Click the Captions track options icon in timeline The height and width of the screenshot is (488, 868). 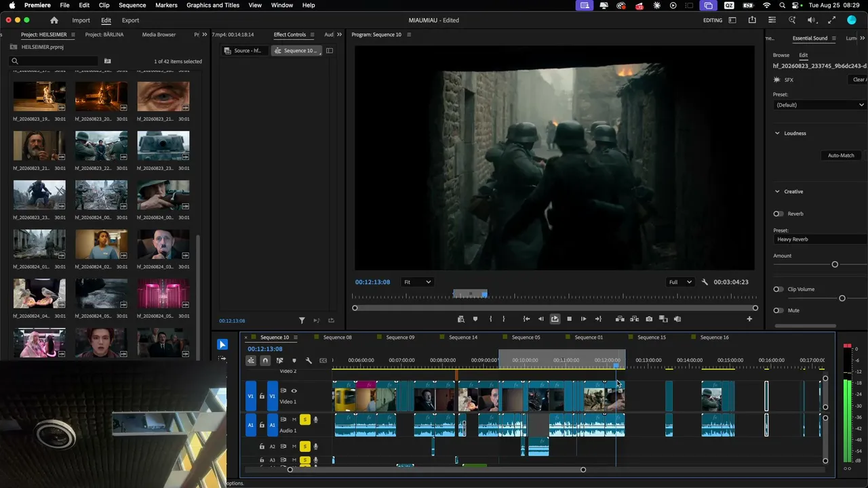323,361
